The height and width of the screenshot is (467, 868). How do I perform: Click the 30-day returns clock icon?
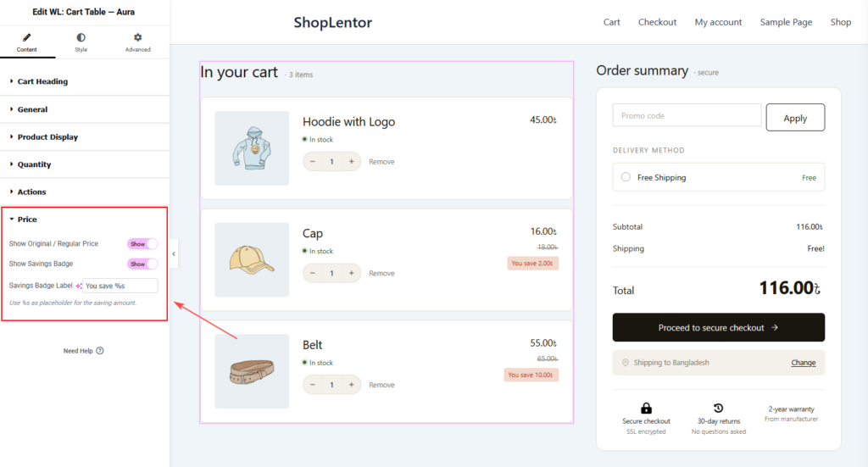(719, 409)
